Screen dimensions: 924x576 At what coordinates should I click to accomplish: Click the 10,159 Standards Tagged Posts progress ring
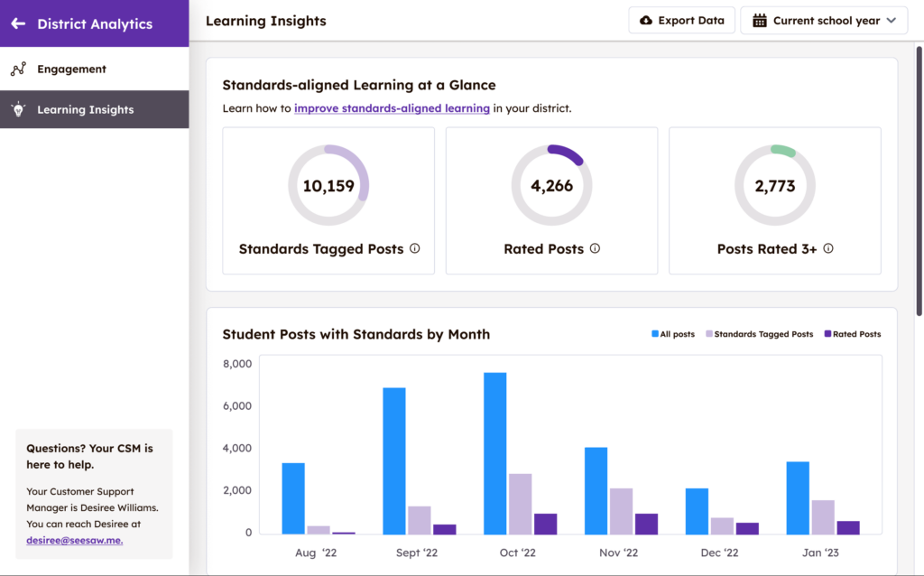coord(328,185)
